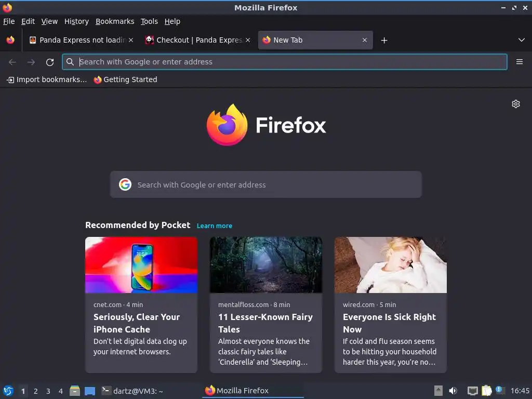Focus the center Google search box

pos(265,184)
